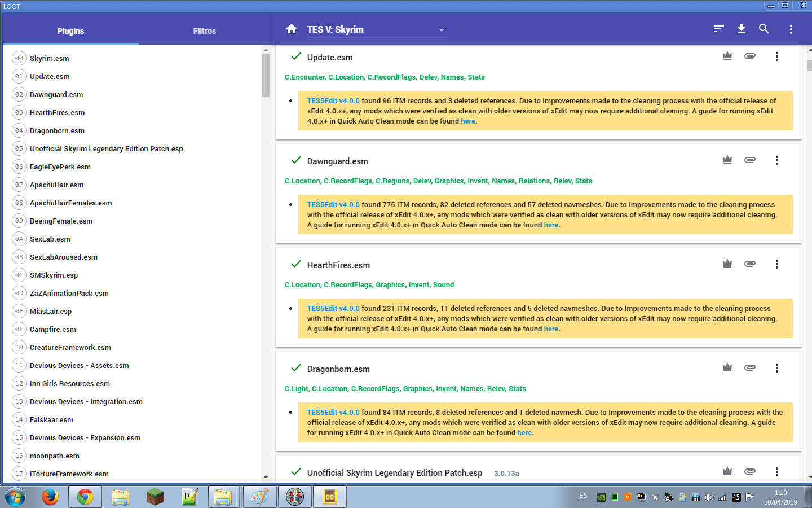Click paperclip icon on HearthFires.esm card
Screen dimensions: 812x508
tap(750, 264)
